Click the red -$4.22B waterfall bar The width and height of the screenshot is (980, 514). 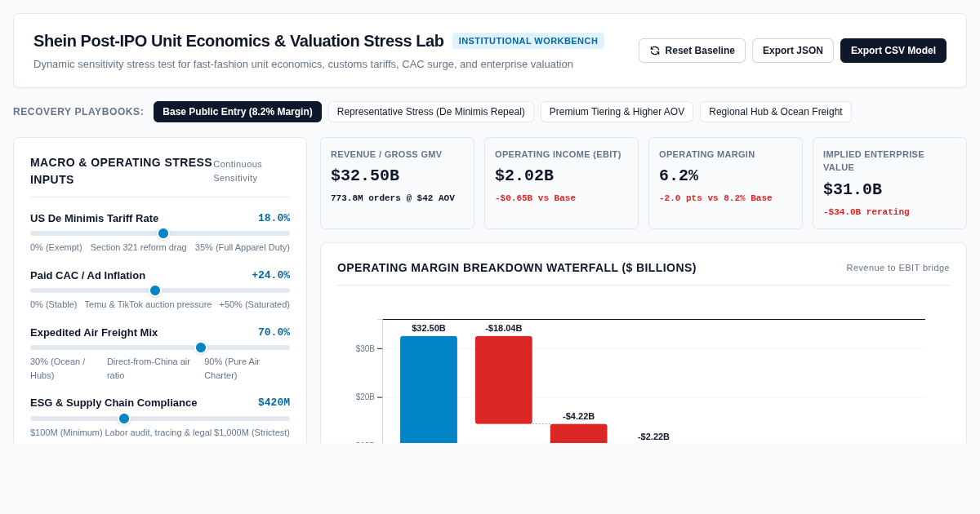point(579,433)
